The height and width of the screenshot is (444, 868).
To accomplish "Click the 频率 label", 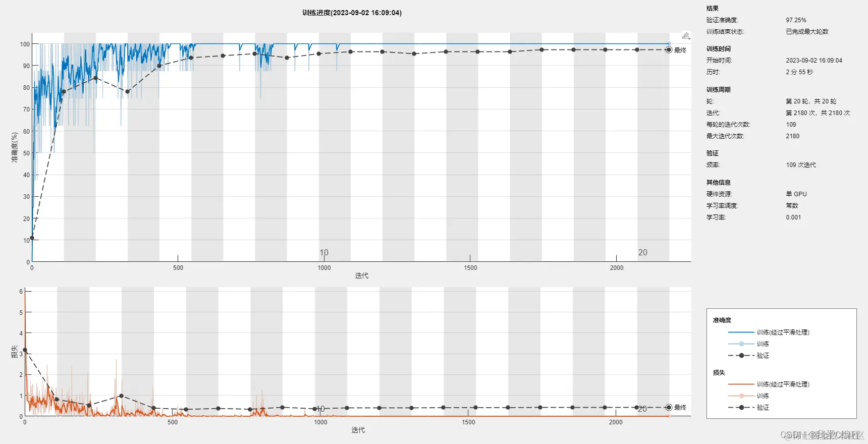I will tap(713, 165).
